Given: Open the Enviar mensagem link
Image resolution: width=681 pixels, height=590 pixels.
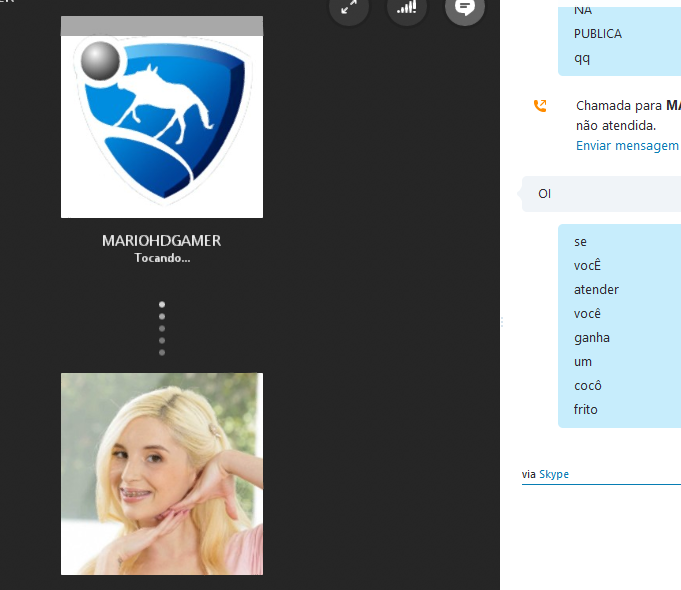Looking at the screenshot, I should coord(627,146).
